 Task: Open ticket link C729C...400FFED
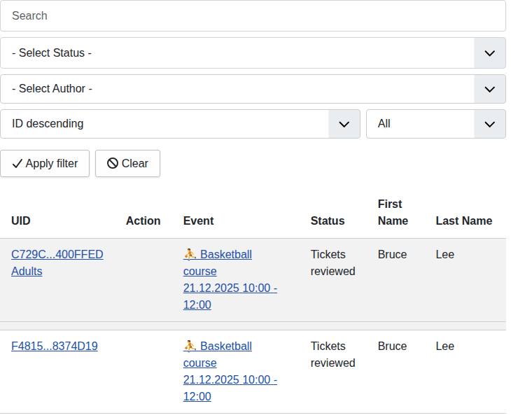(57, 254)
